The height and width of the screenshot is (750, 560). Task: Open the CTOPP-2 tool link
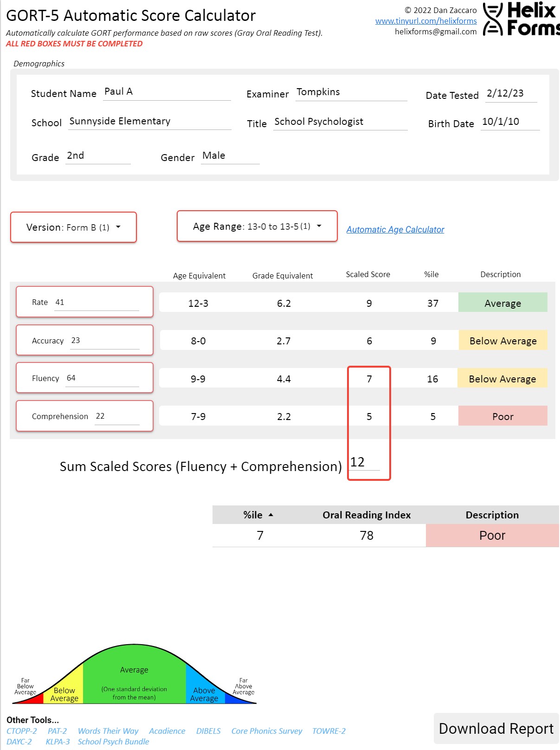21,731
